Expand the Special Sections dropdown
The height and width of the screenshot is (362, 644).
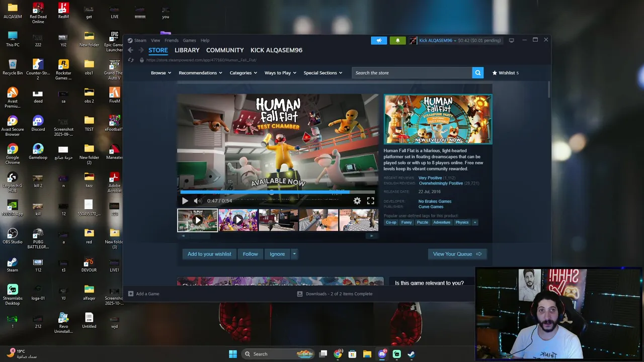point(323,73)
